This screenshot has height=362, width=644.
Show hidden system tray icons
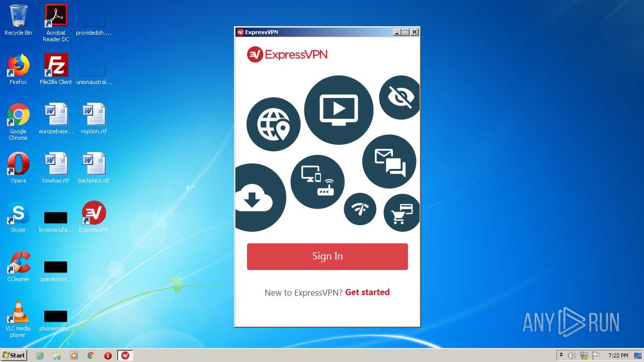561,355
